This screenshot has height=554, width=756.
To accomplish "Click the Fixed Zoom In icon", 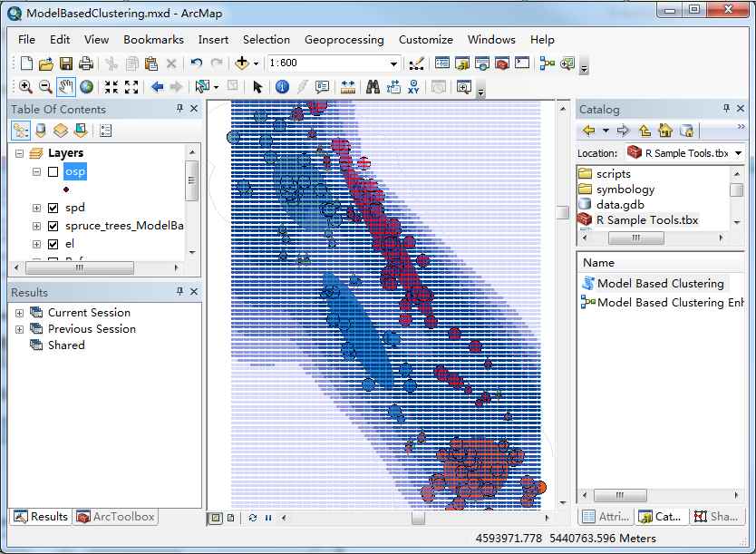I will 111,87.
